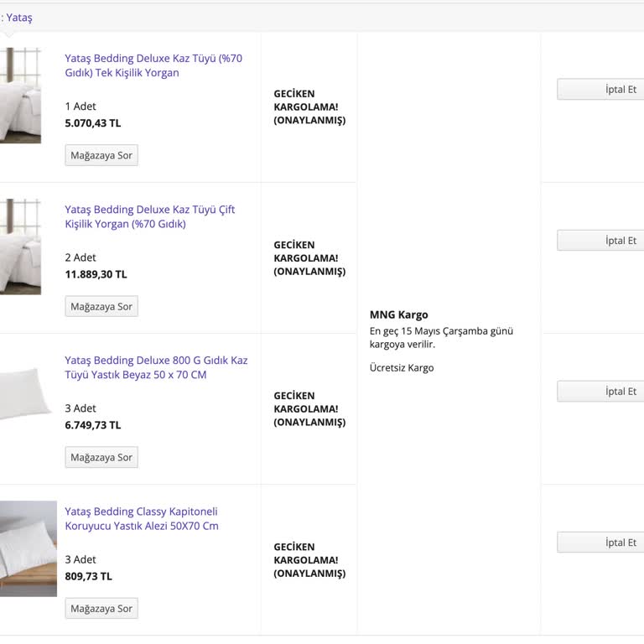Image resolution: width=644 pixels, height=644 pixels.
Task: Click the Geciken Kargolama status of the first item
Action: [309, 106]
